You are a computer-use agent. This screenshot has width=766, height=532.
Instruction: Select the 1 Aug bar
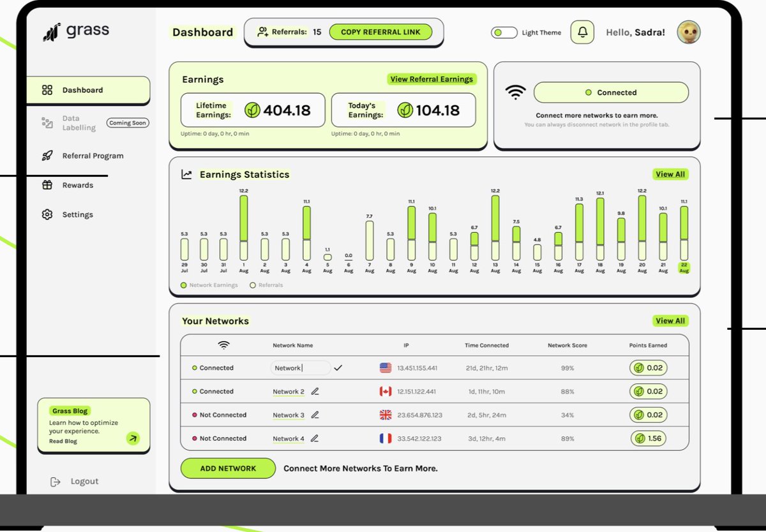tap(243, 228)
